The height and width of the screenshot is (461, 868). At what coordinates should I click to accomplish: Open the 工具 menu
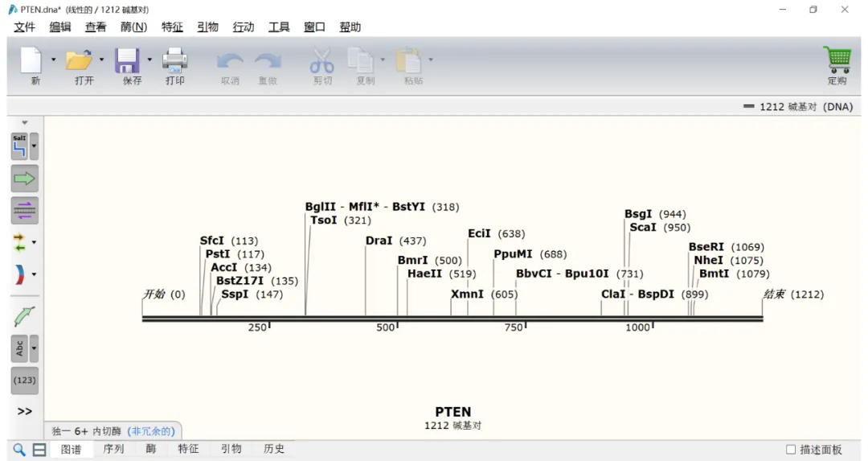pos(279,27)
